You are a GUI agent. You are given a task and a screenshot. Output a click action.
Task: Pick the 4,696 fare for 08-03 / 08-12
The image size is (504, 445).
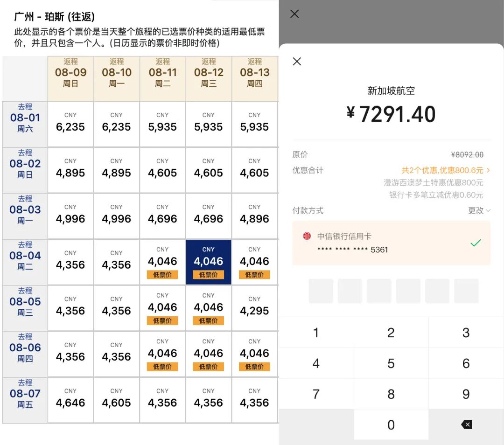209,216
